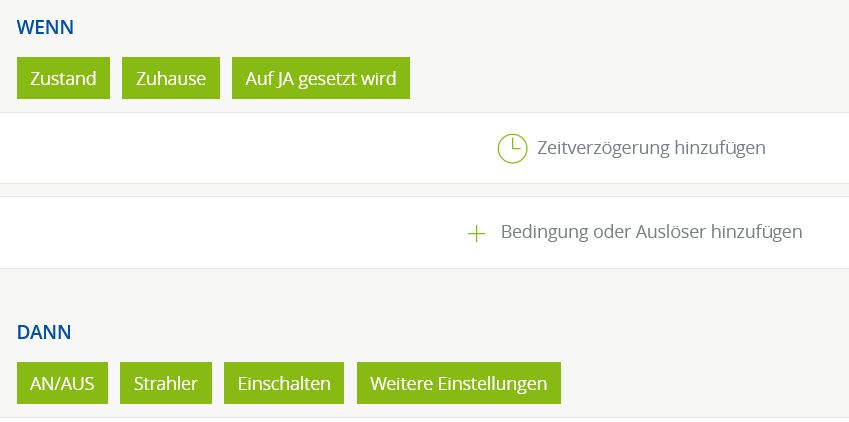Click 'hinzufügen' in the Zeitverzögerung row
849x422 pixels.
720,148
